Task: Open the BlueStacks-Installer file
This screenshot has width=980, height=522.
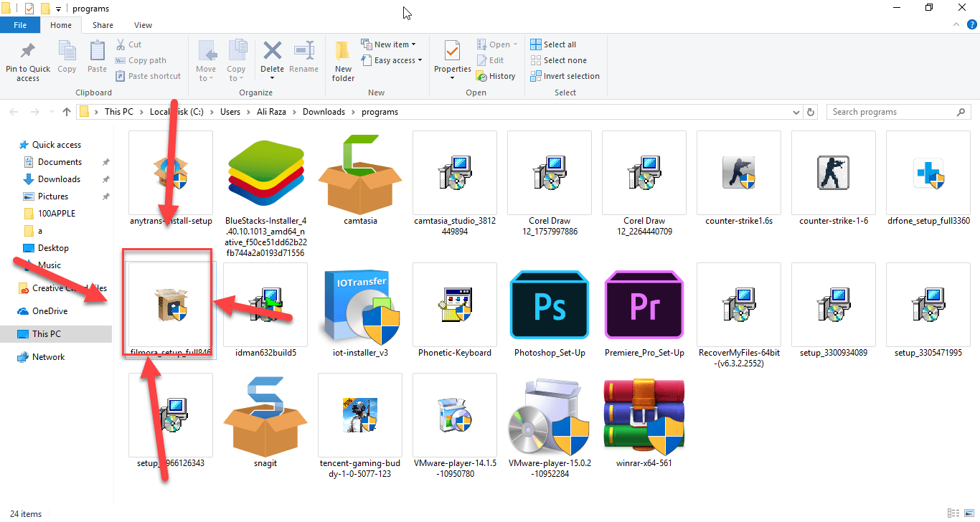Action: click(265, 172)
